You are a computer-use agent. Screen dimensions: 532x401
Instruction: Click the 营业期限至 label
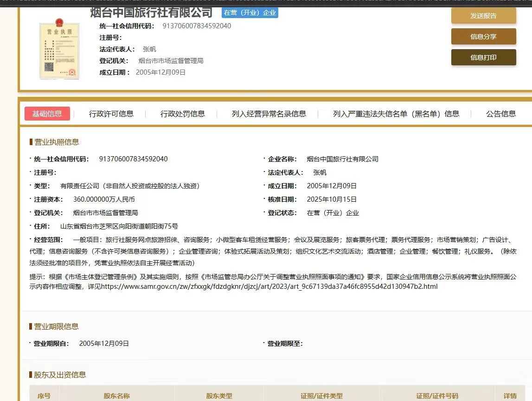[285, 344]
